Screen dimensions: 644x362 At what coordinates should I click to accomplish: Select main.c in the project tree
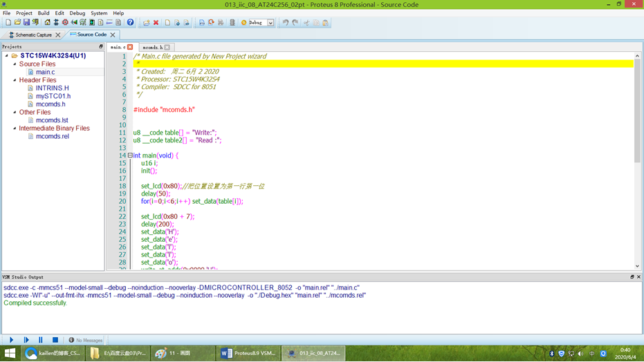[45, 72]
